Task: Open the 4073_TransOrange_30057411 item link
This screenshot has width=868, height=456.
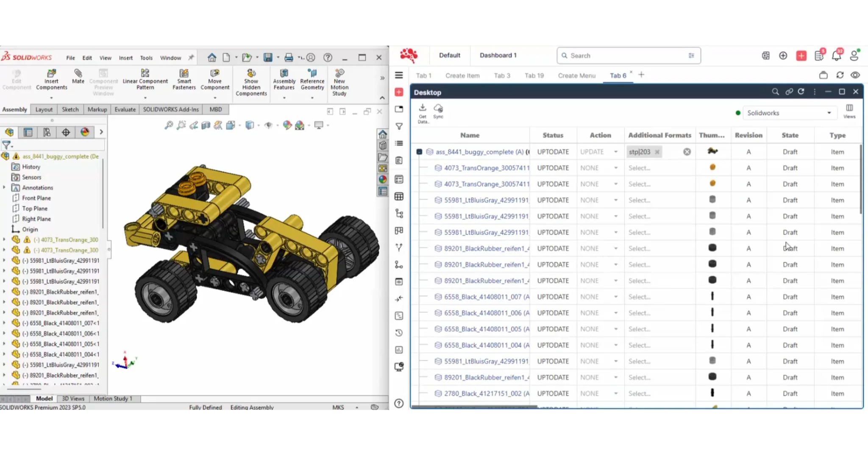Action: [487, 168]
